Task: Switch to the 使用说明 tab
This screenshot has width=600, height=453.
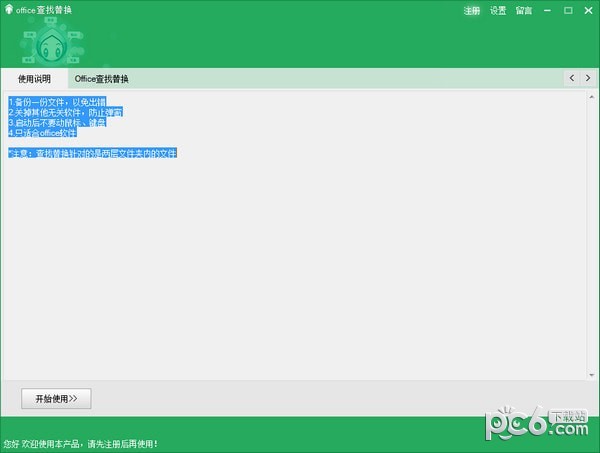Action: pyautogui.click(x=34, y=79)
